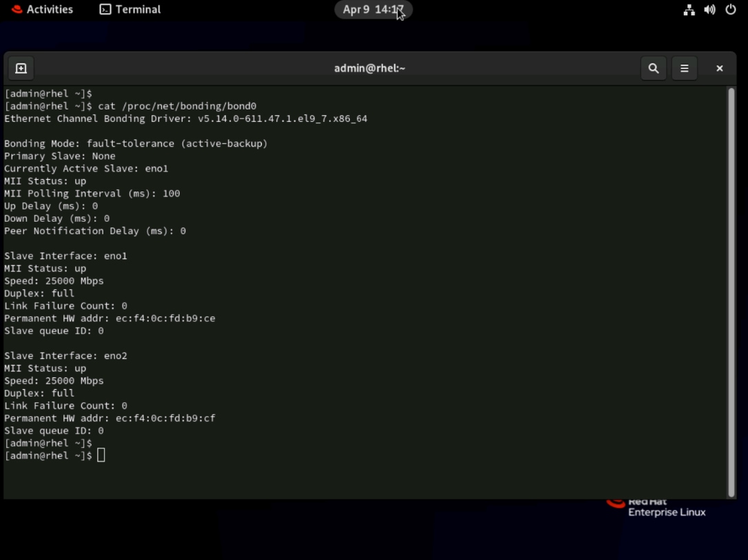Click 'Currently Active Slave: eno1' line
The width and height of the screenshot is (748, 560).
point(86,168)
